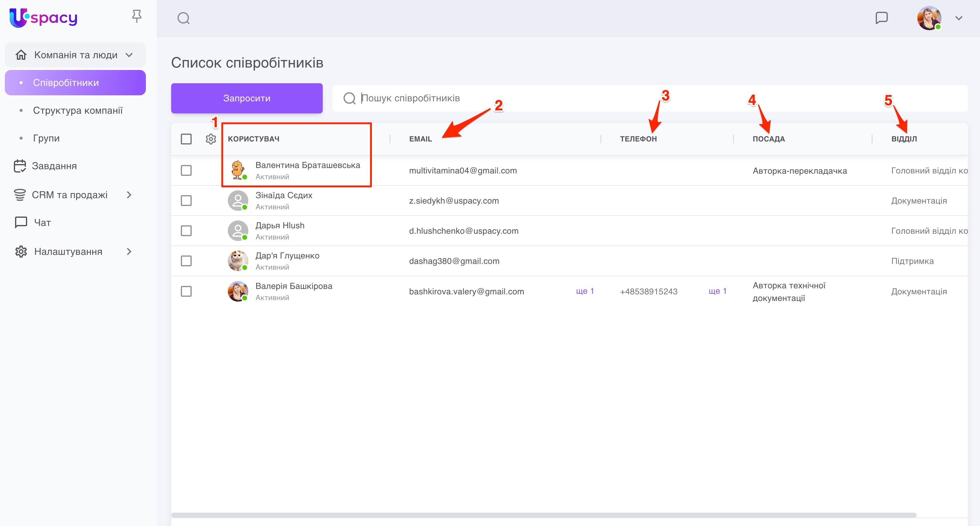
Task: Click Документація cell in Зінаїда Сєдих row
Action: (919, 201)
